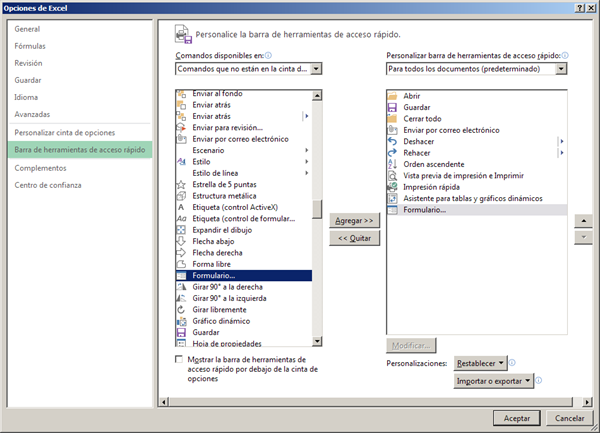
Task: Click info icon next to Restablecer
Action: pos(512,363)
